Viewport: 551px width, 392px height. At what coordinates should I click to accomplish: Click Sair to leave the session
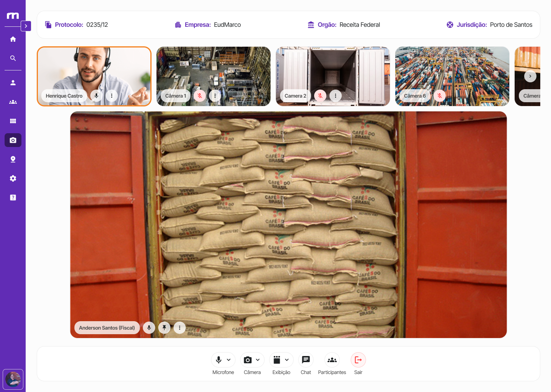pyautogui.click(x=358, y=360)
